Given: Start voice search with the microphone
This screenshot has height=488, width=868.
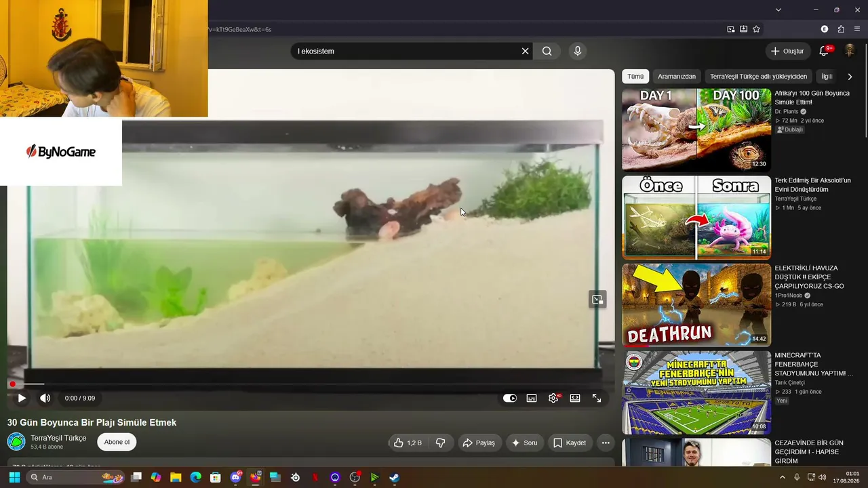Looking at the screenshot, I should [x=577, y=51].
